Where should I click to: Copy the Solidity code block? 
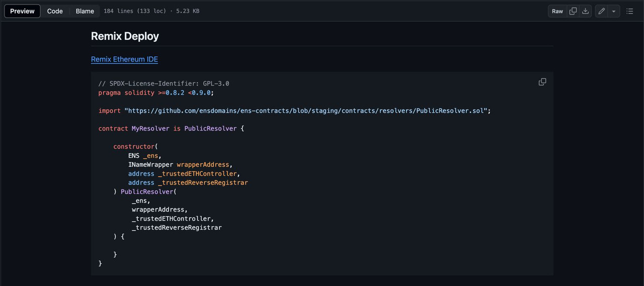(542, 82)
